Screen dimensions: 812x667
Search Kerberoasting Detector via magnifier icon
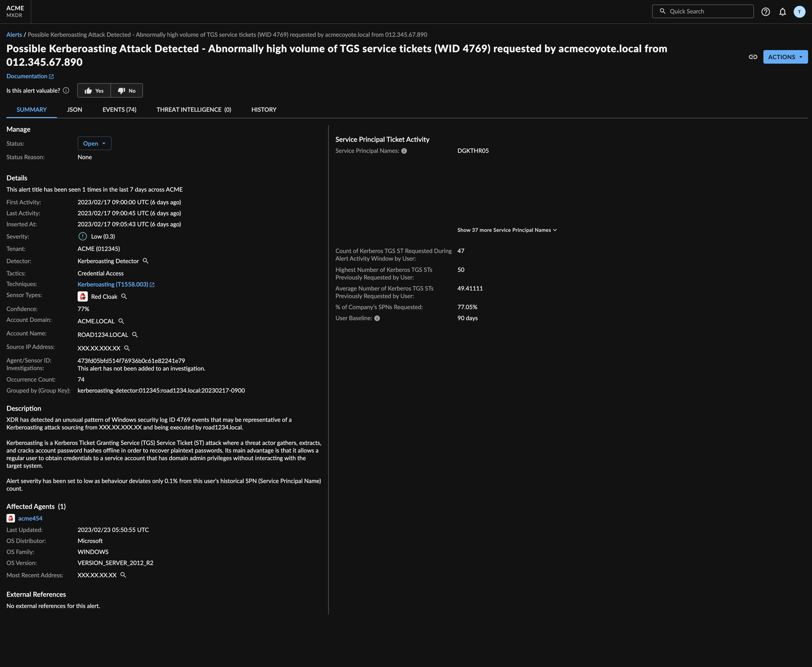pyautogui.click(x=145, y=261)
